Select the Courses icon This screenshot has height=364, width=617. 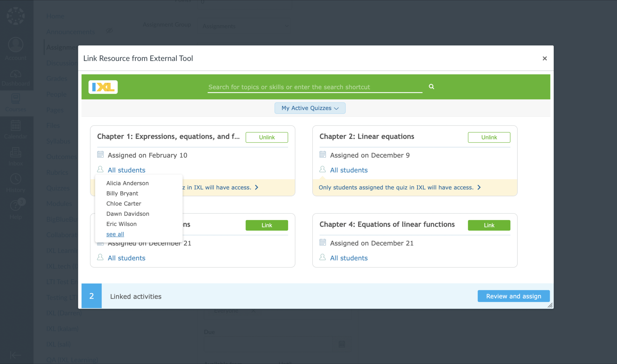click(15, 102)
